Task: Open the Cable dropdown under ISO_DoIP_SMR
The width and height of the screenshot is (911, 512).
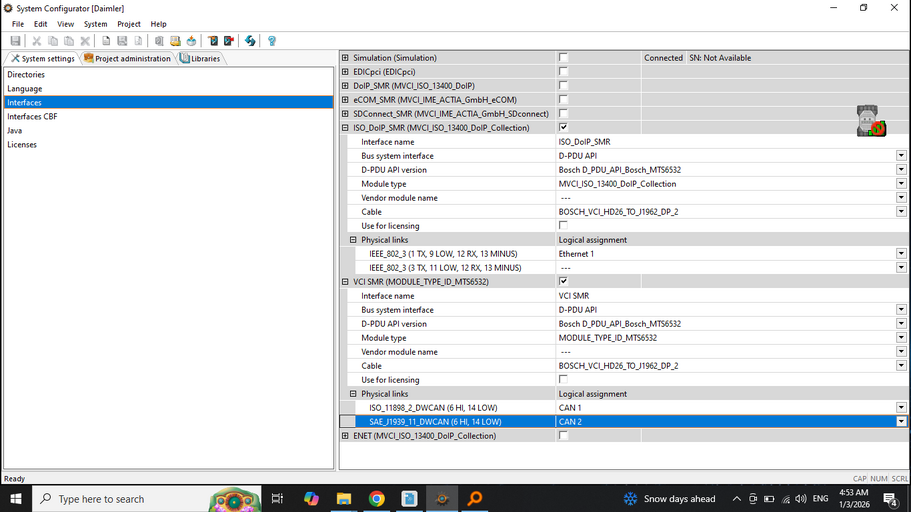Action: click(x=901, y=212)
